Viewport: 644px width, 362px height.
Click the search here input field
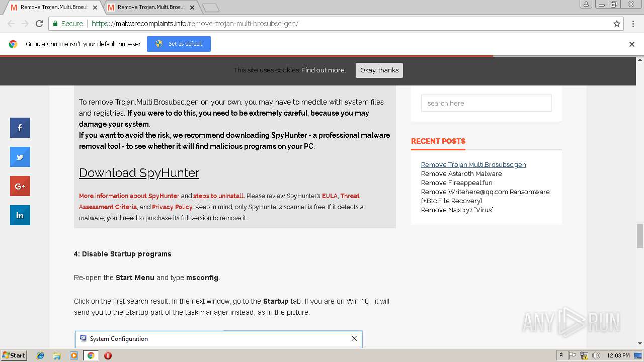(486, 103)
